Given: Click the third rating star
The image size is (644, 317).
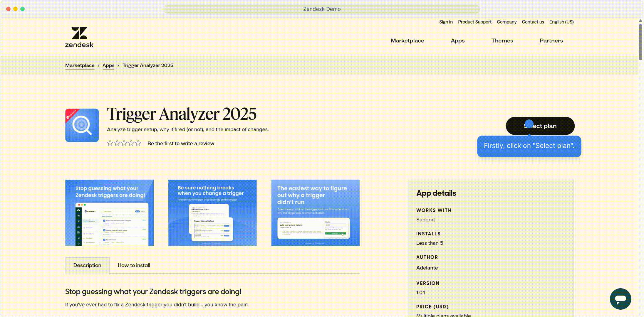Looking at the screenshot, I should pos(124,143).
